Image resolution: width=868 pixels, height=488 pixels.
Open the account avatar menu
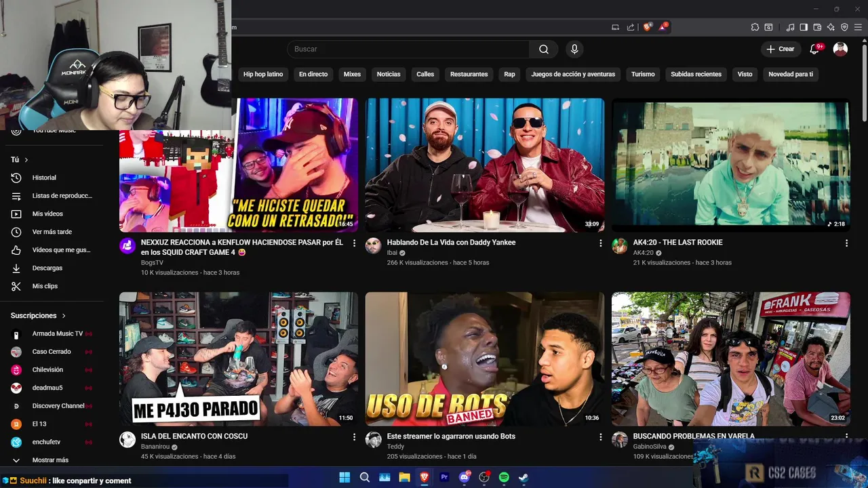point(840,49)
